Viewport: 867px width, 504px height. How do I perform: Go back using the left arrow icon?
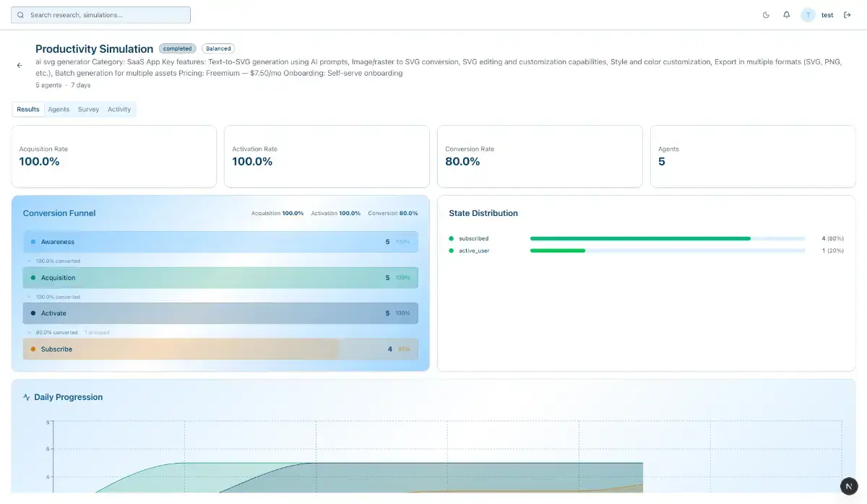tap(20, 65)
